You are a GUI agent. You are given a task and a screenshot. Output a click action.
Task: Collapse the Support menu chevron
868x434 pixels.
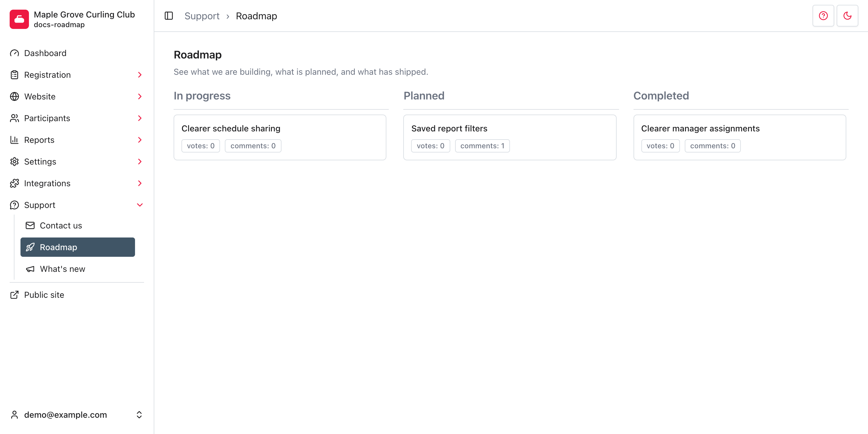point(140,205)
